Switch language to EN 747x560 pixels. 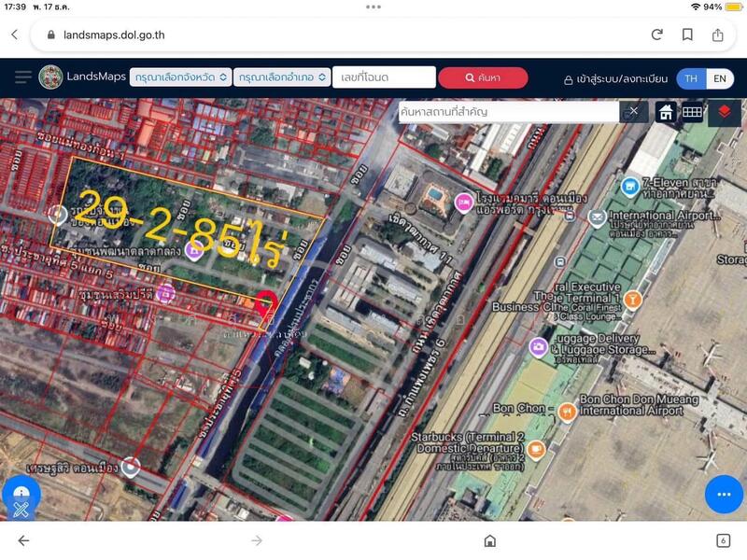click(720, 78)
